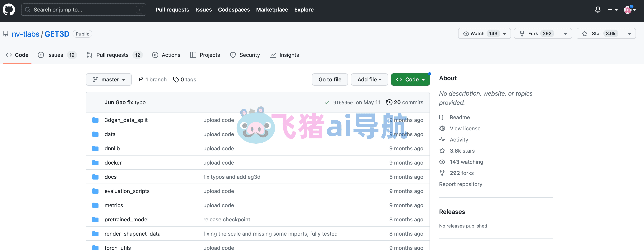Viewport: 644px width, 250px height.
Task: Click the branch icon next to 1 branch
Action: tap(141, 79)
